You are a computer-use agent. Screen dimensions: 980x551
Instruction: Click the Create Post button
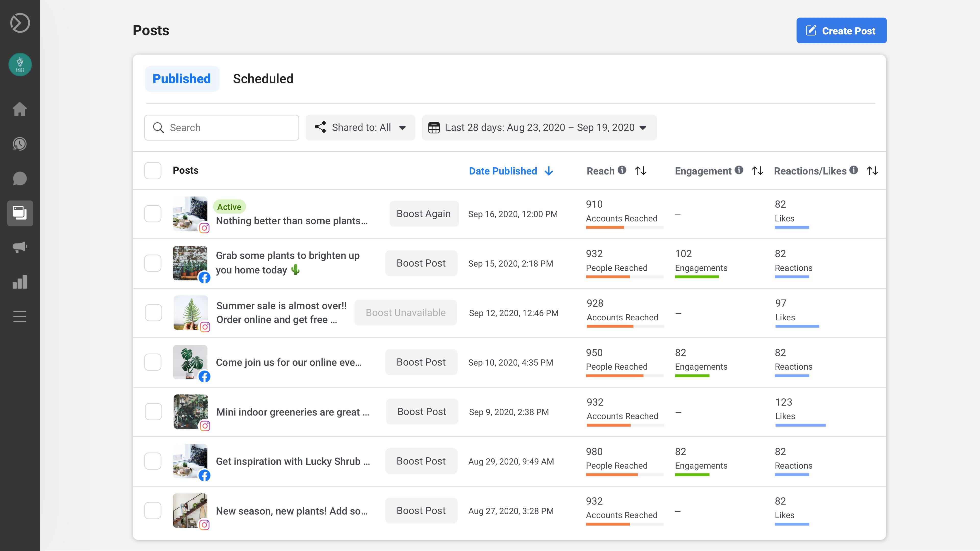tap(841, 30)
